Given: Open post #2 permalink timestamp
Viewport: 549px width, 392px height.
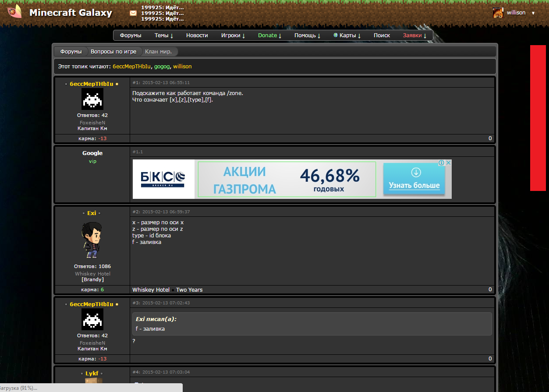Looking at the screenshot, I should 166,212.
